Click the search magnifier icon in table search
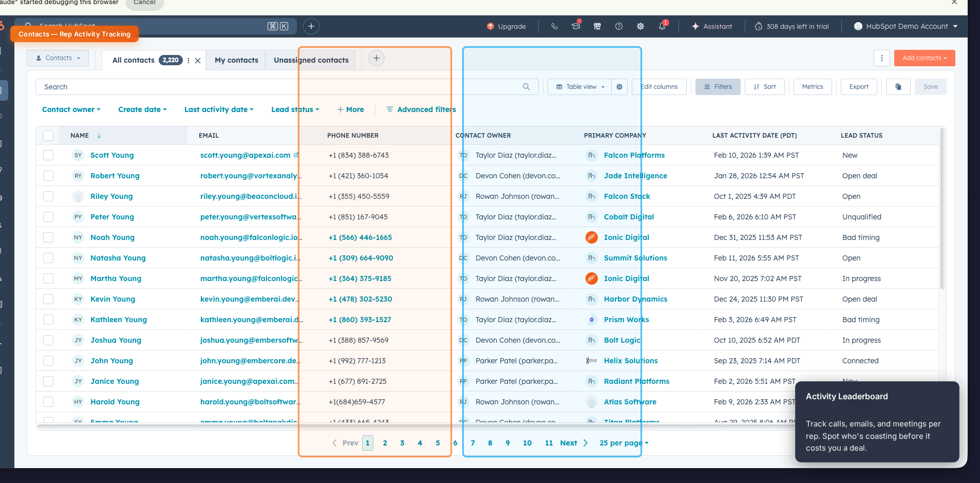Screen dimensions: 980x483 [526, 87]
